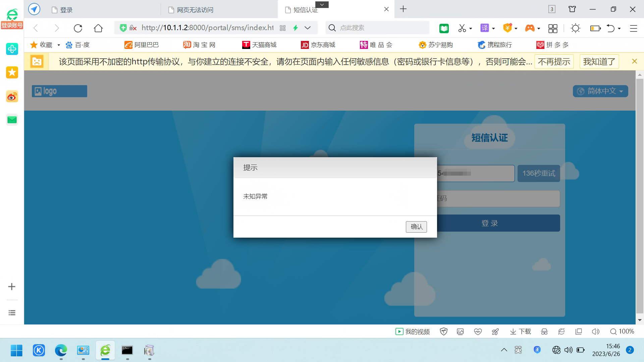Open the 简体中文 language dropdown
Image resolution: width=644 pixels, height=362 pixels.
click(600, 91)
